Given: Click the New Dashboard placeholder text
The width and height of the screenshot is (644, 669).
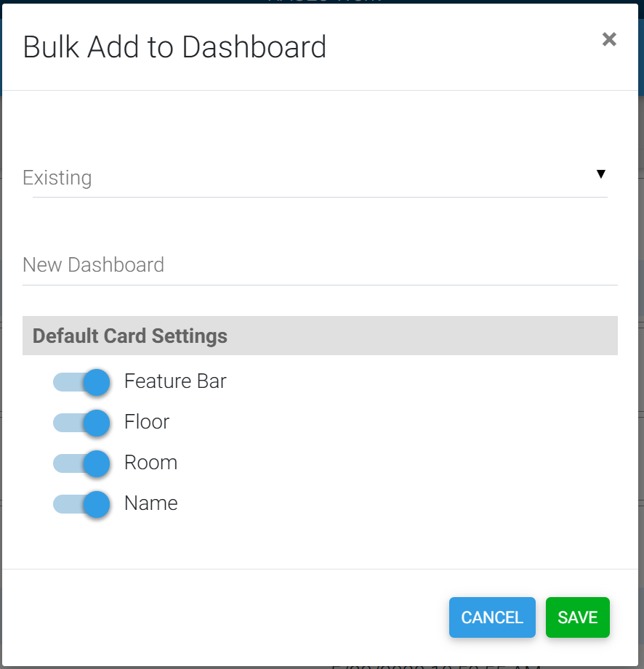Looking at the screenshot, I should coord(94,265).
